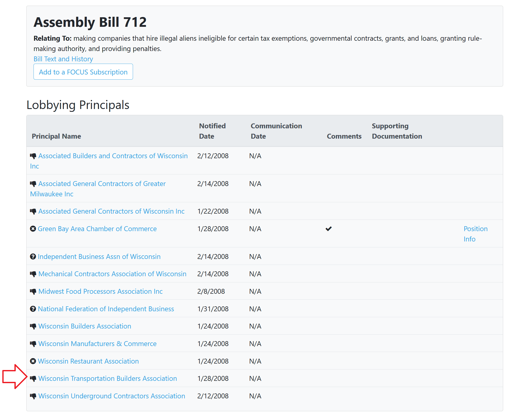Click date in Wisconsin Manufacturers & Commerce row
Image resolution: width=532 pixels, height=420 pixels.
213,344
